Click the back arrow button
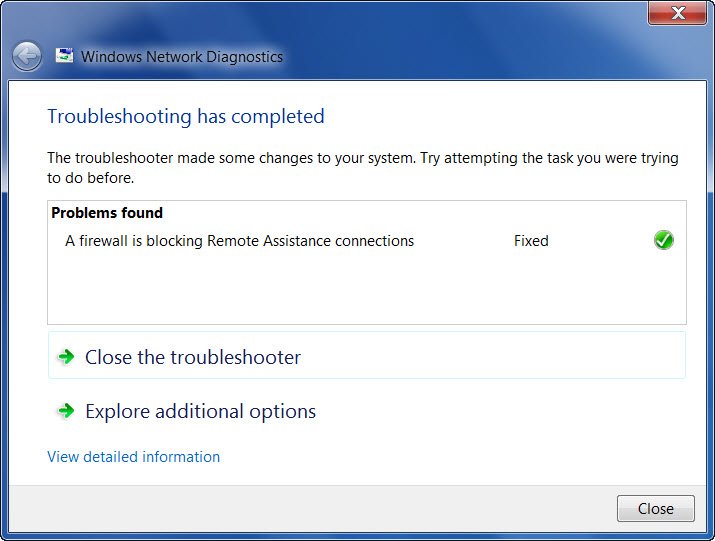Viewport: 715px width, 541px height. (x=26, y=57)
